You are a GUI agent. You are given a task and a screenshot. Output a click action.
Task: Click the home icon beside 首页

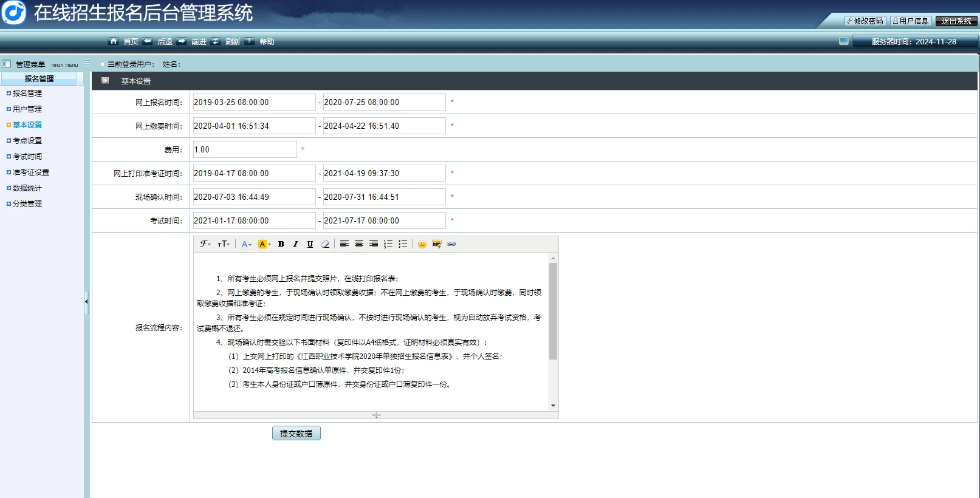(113, 41)
